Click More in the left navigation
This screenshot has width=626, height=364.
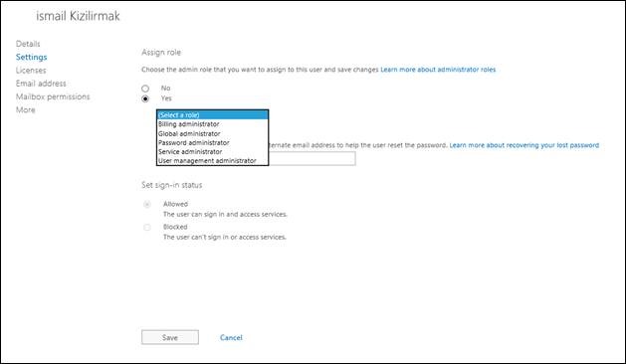(26, 109)
